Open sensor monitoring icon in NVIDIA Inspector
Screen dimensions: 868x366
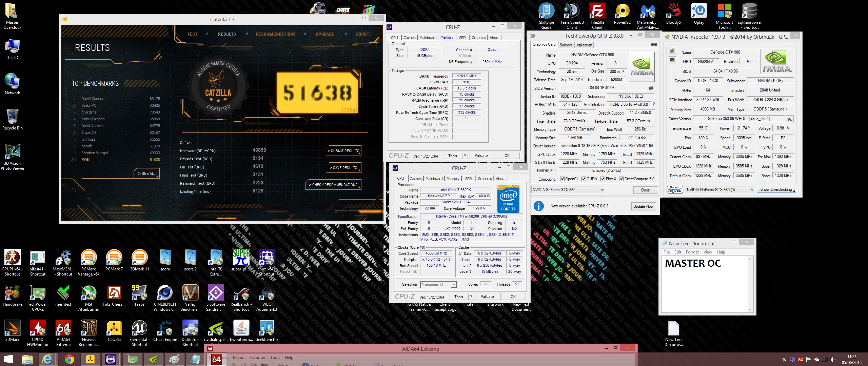[x=672, y=60]
